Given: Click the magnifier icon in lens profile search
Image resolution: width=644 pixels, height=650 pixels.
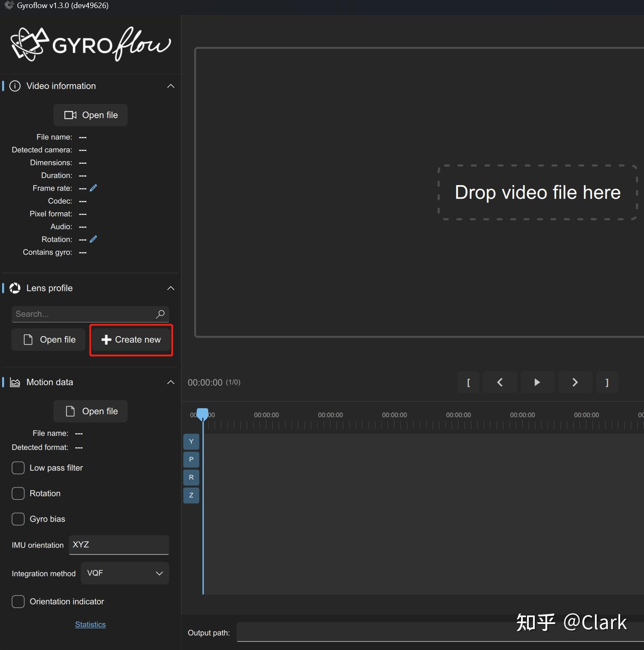Looking at the screenshot, I should 160,314.
